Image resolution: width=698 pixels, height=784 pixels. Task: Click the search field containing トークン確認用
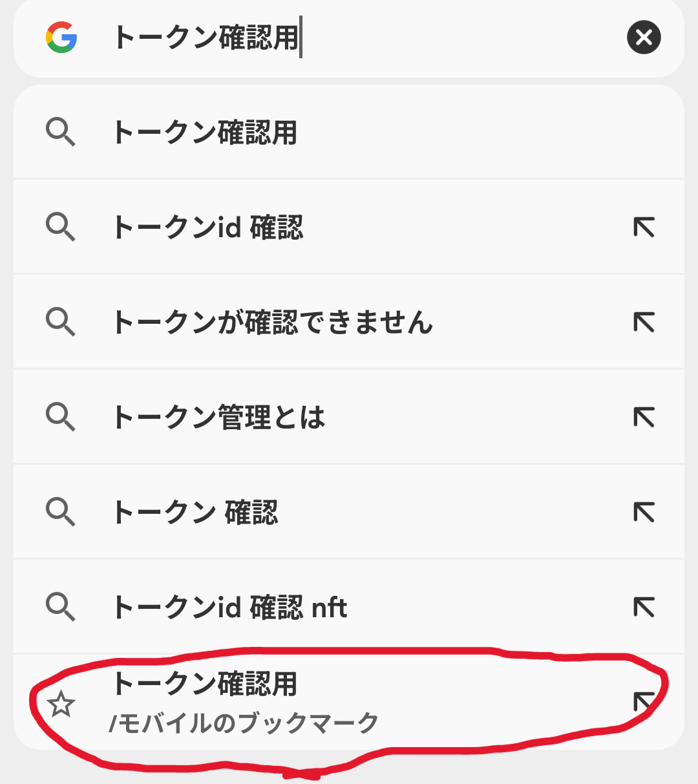point(362,37)
